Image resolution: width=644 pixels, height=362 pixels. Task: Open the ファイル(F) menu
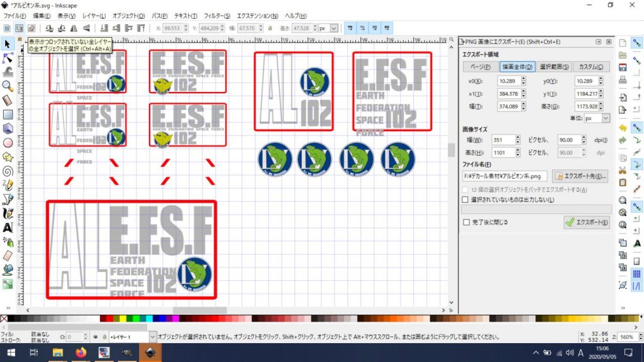click(15, 16)
